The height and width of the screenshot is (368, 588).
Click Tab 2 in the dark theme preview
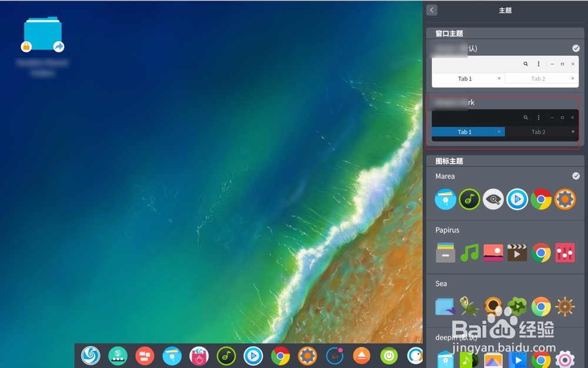tap(539, 132)
